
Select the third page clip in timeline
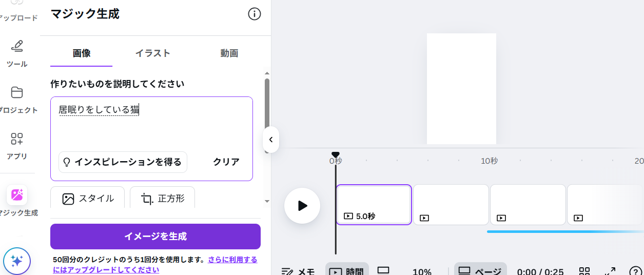tap(528, 205)
